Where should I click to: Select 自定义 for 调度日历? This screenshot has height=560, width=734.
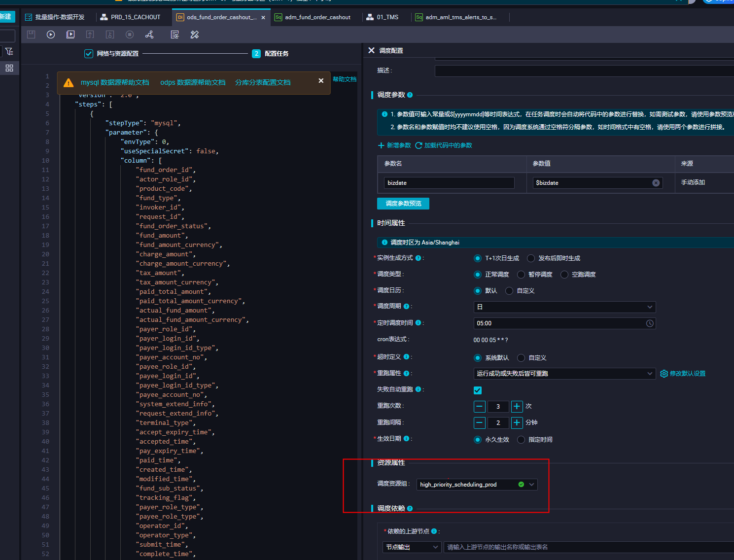pyautogui.click(x=509, y=291)
